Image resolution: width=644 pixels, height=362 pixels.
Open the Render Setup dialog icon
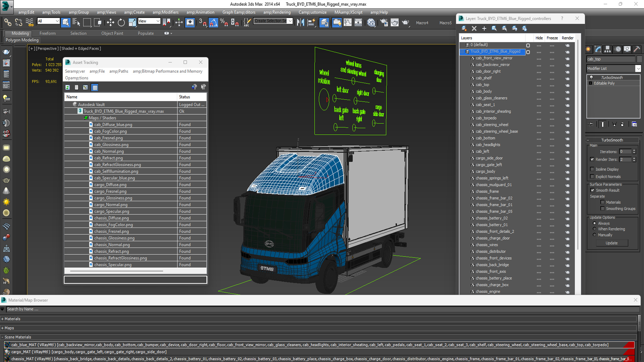[384, 22]
